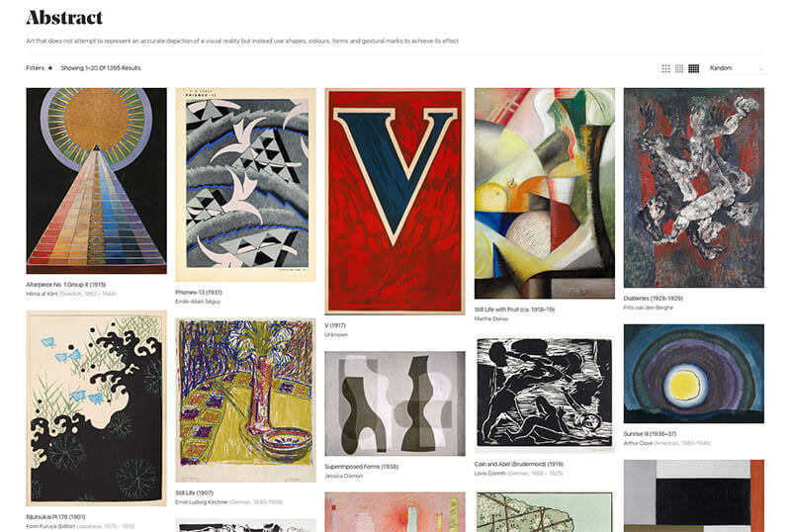The height and width of the screenshot is (532, 791).
Task: Click the Ernst Ludwig Kirchner artist link
Action: coord(202,502)
